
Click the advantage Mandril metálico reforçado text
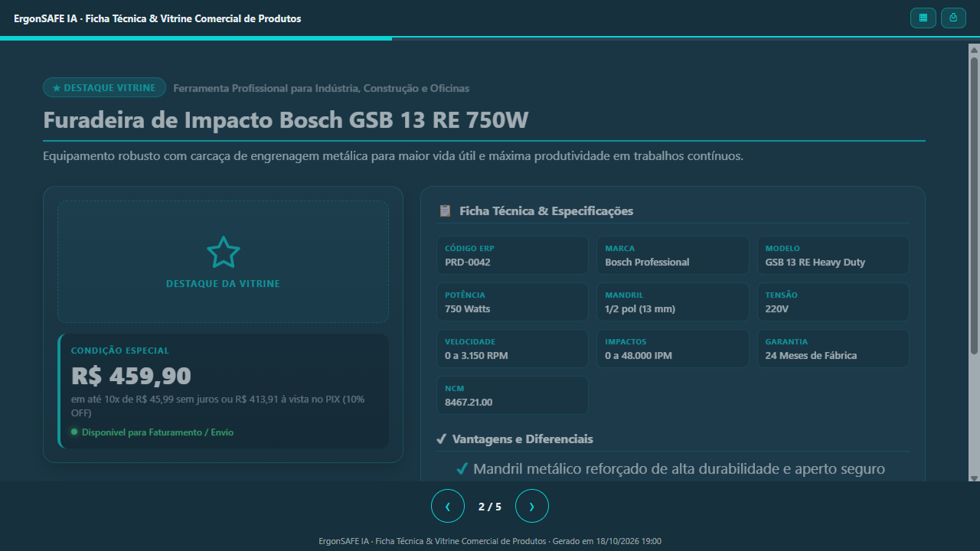(679, 468)
